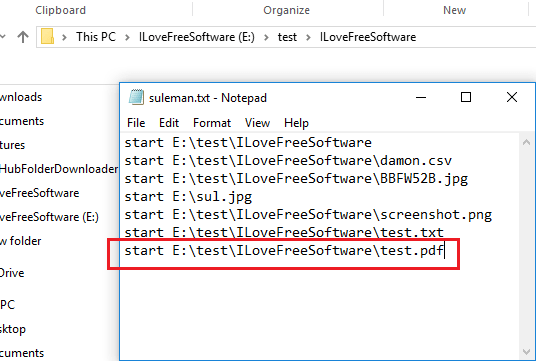
Task: Open Pictures in the navigation pane
Action: 12,145
